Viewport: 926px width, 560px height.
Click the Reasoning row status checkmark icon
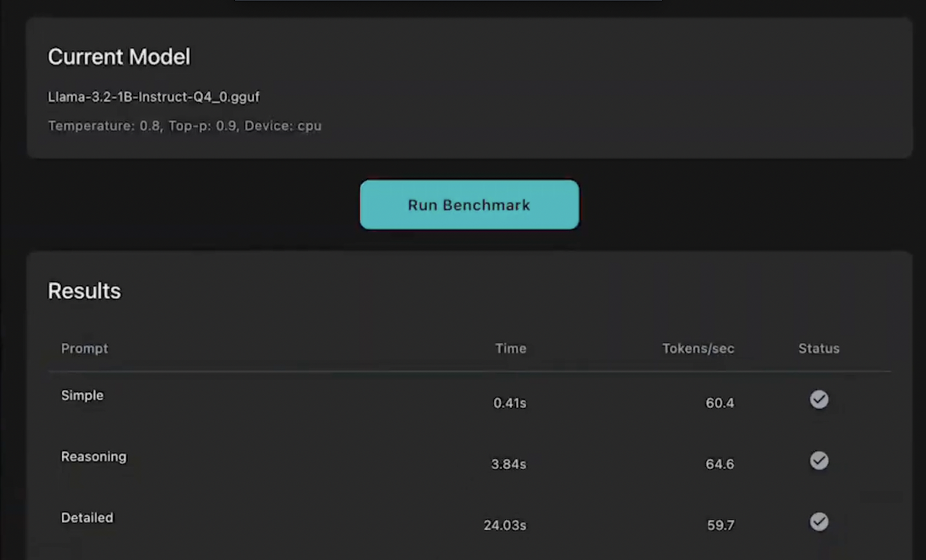819,461
